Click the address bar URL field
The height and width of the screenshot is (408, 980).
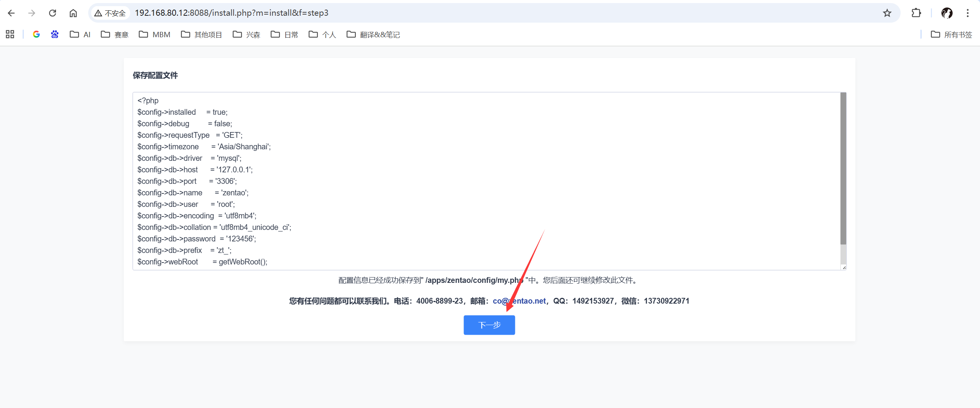(460, 13)
